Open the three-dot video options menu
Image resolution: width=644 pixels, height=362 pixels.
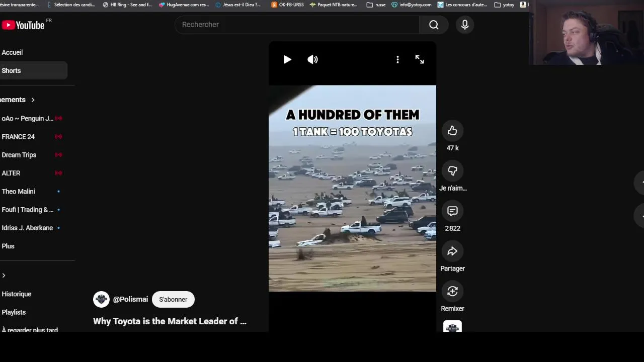pos(397,59)
